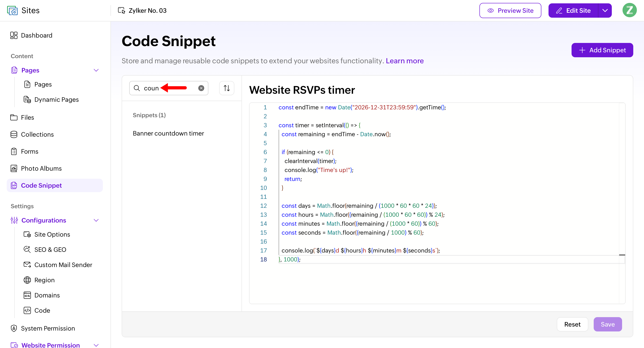Click the Website RSVPs timer title
644x348 pixels.
click(302, 90)
